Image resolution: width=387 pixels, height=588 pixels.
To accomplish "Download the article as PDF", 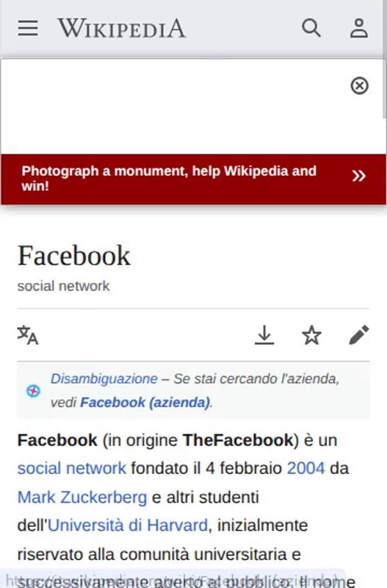I will click(x=264, y=335).
